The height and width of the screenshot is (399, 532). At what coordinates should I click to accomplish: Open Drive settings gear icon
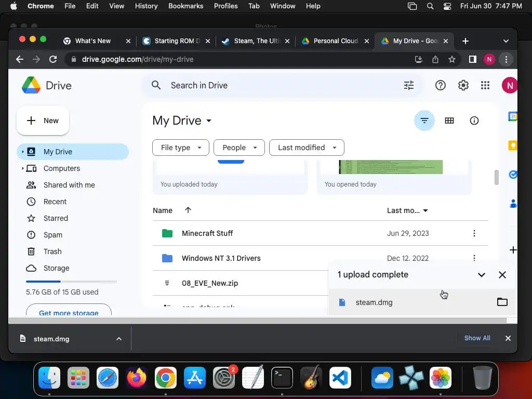pyautogui.click(x=463, y=85)
